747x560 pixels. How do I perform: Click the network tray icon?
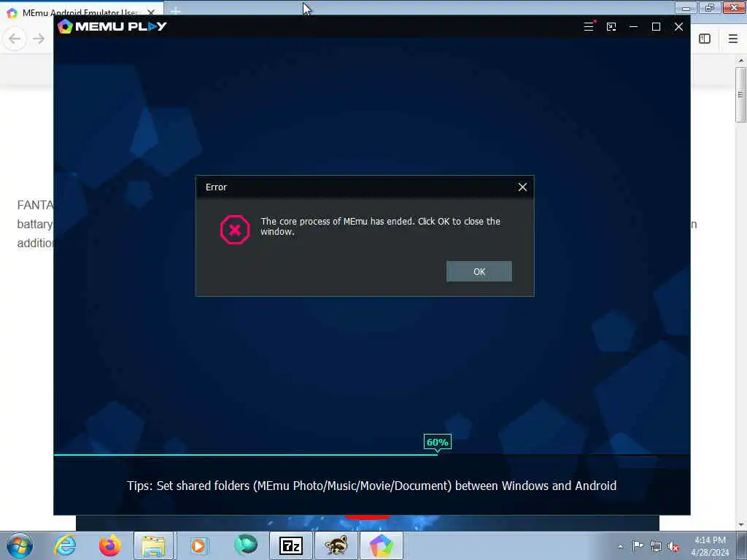[x=656, y=546]
